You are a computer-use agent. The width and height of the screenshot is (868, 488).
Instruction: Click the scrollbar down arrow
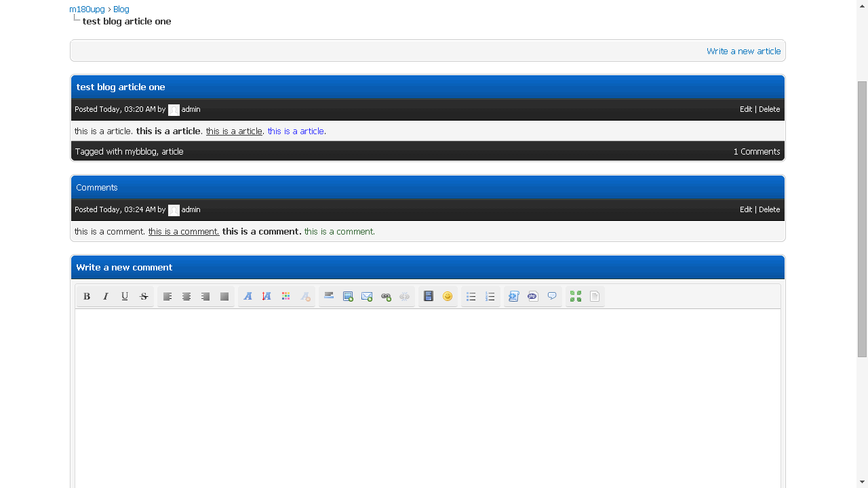[862, 482]
